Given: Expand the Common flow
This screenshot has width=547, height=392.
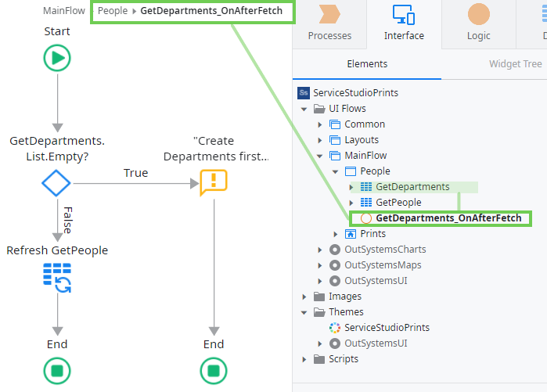Looking at the screenshot, I should (x=320, y=124).
